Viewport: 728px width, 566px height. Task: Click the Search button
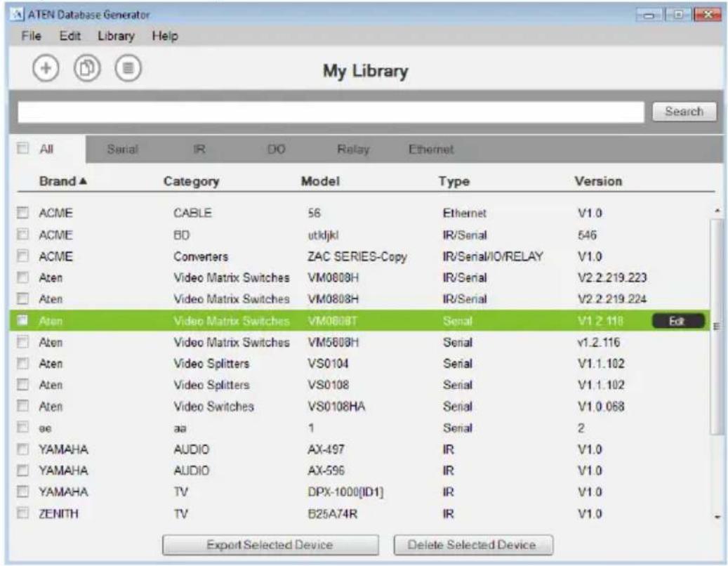click(684, 112)
